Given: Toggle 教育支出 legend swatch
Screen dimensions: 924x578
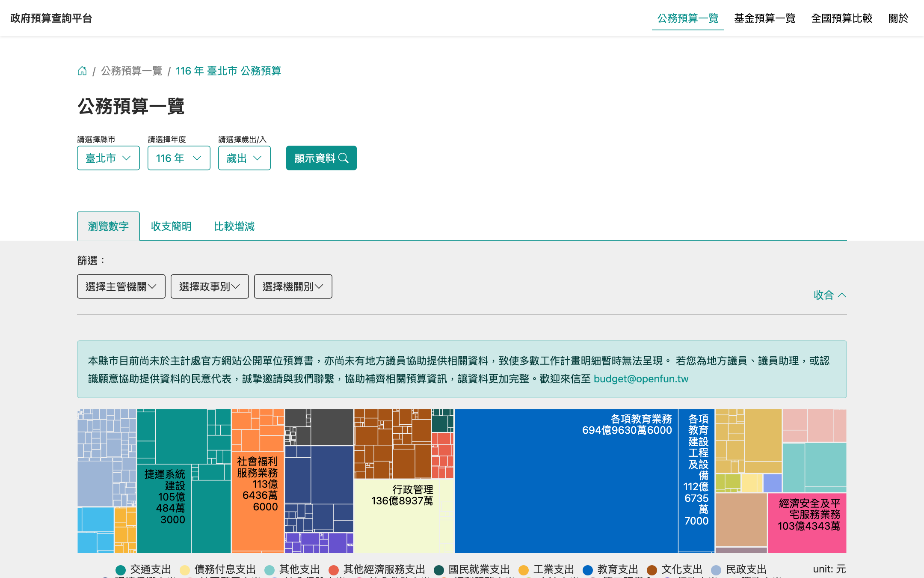Looking at the screenshot, I should pyautogui.click(x=588, y=570).
